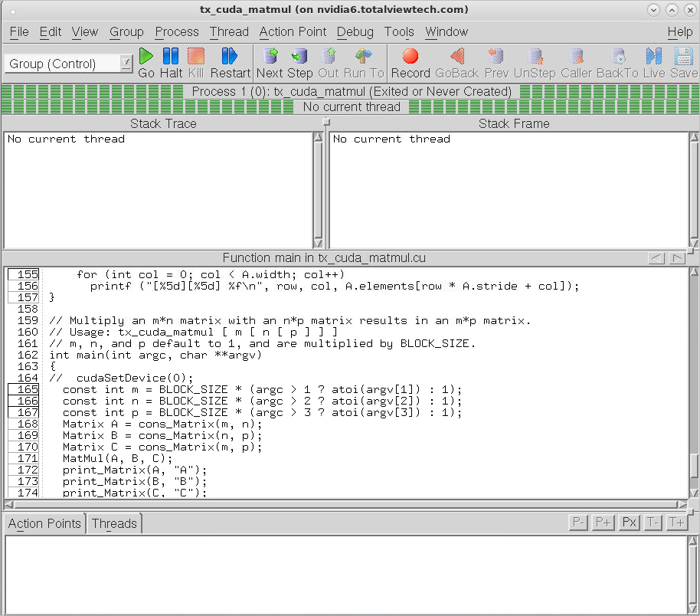Switch to the Threads tab
Screen dimensions: 700x616
click(x=114, y=523)
